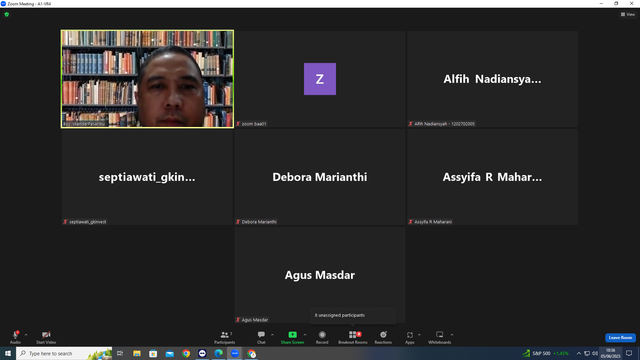Click the taskbar search box
640x360 pixels.
[x=64, y=353]
